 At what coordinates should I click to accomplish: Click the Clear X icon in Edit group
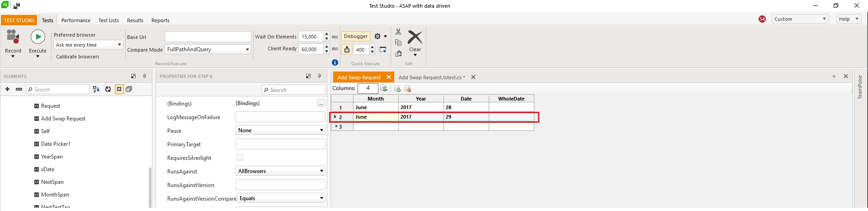click(415, 38)
